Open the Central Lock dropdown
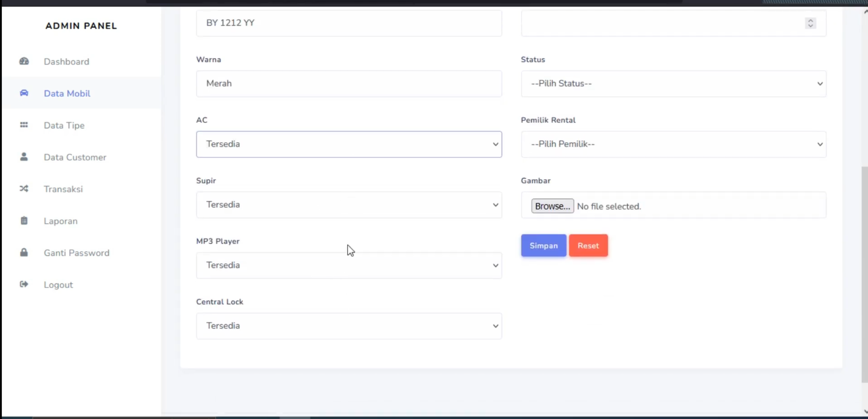This screenshot has height=419, width=868. point(349,326)
